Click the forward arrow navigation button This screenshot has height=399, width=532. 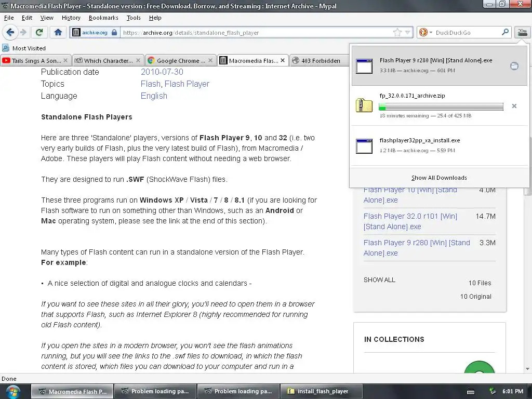point(23,32)
